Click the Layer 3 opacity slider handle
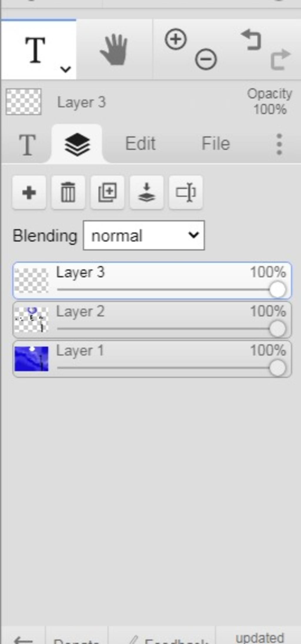This screenshot has width=301, height=644. [x=277, y=290]
